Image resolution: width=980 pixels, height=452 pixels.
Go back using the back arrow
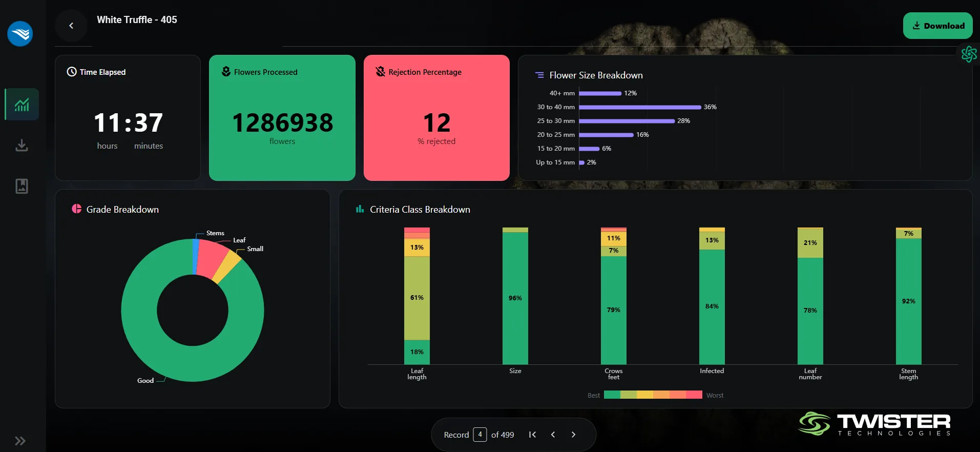(x=71, y=26)
